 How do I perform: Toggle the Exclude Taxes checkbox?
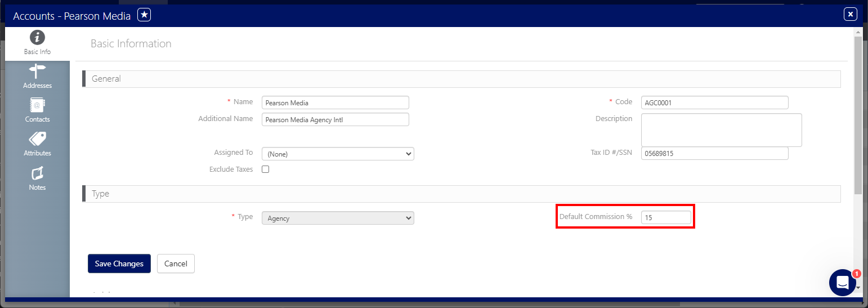coord(266,169)
